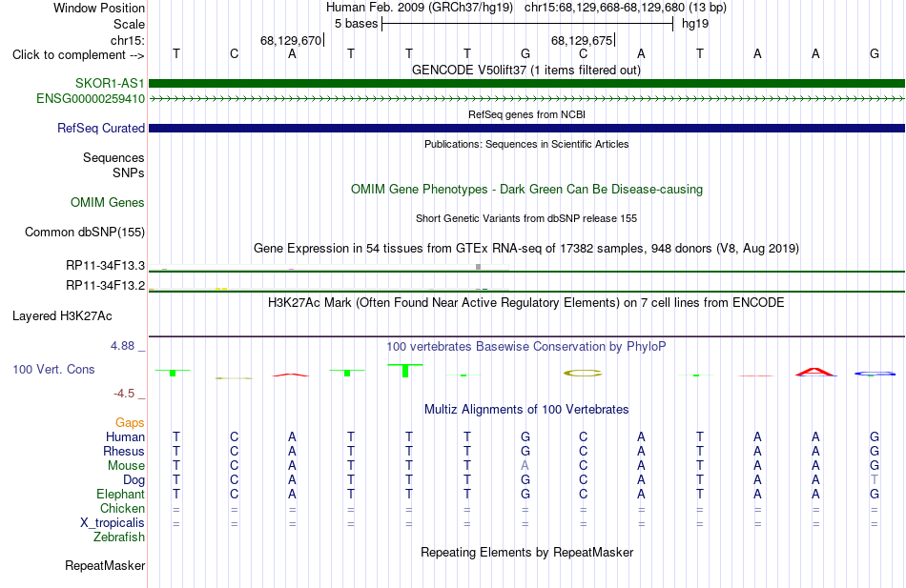Open the GENCODE V50lift37 track title
Screen dimensions: 906x588
526,70
